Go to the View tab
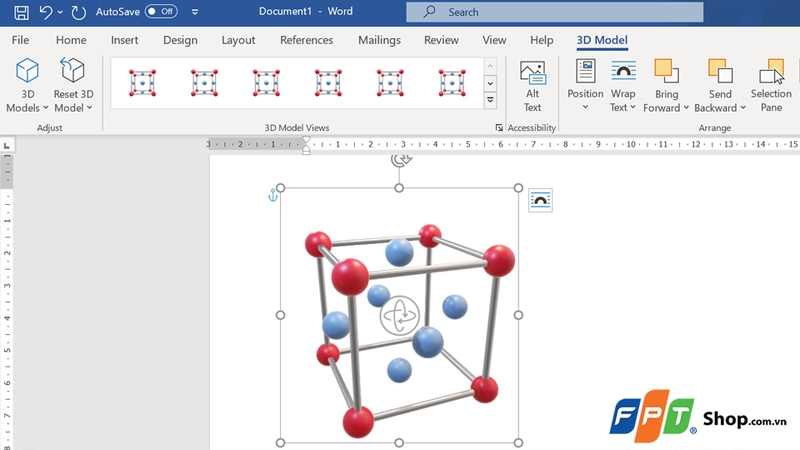 click(x=494, y=40)
